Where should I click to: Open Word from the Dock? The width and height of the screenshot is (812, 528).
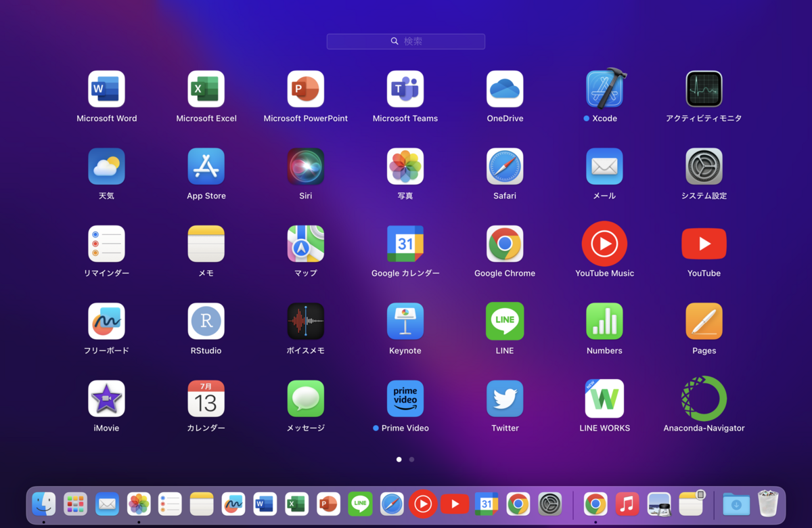(265, 504)
